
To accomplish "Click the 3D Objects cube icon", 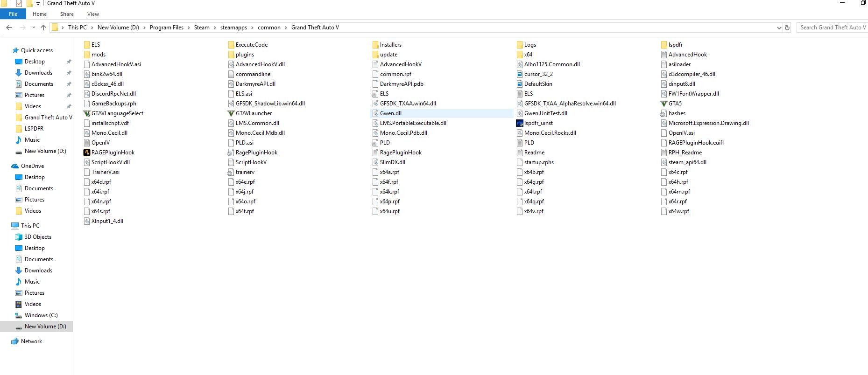I will [19, 237].
